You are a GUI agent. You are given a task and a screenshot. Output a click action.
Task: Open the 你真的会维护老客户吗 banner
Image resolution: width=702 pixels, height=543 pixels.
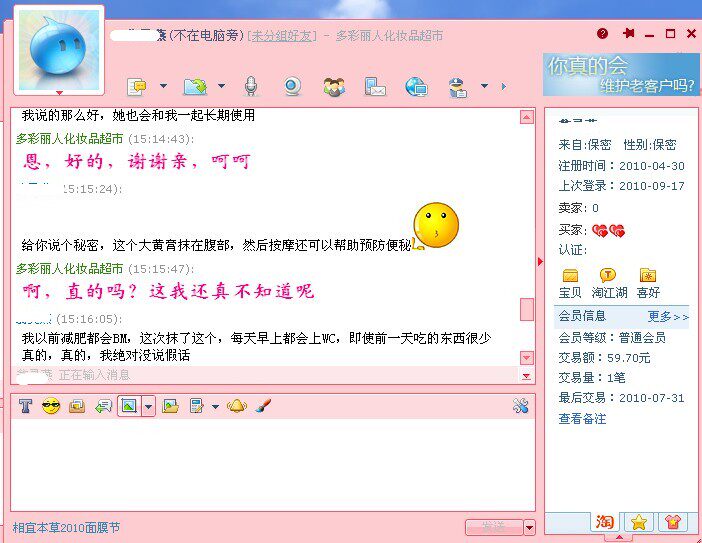pos(621,74)
